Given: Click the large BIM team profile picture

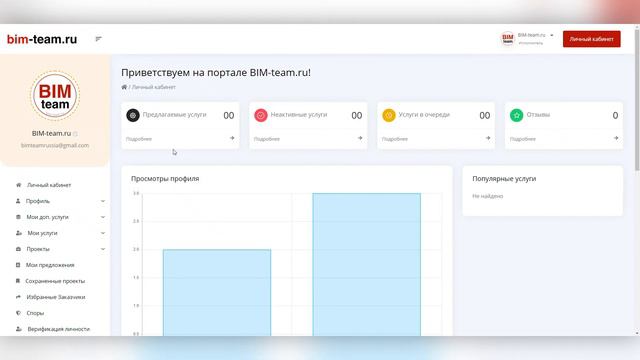Looking at the screenshot, I should click(x=55, y=96).
